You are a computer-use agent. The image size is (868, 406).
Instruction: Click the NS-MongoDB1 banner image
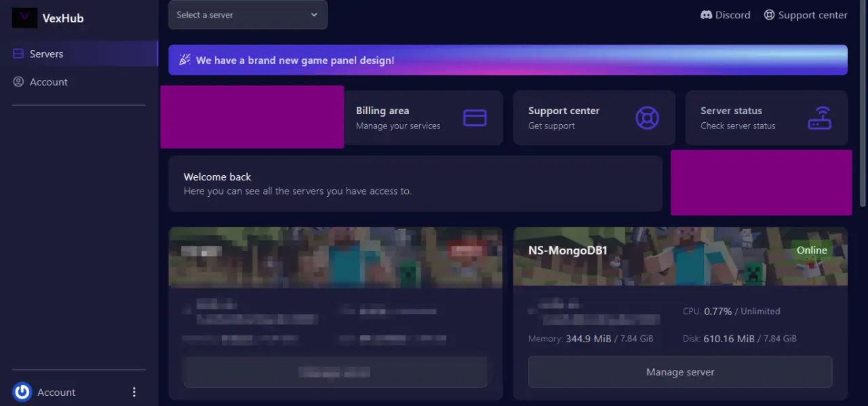pos(680,257)
